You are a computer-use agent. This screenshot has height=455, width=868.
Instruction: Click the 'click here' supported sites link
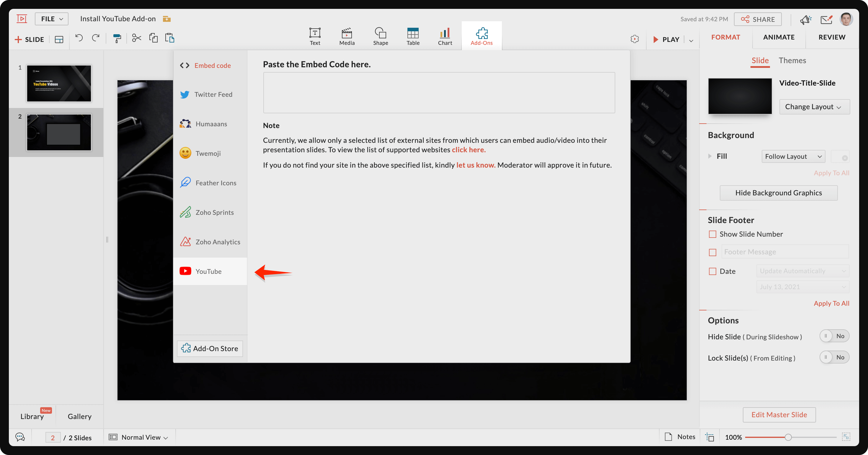469,150
